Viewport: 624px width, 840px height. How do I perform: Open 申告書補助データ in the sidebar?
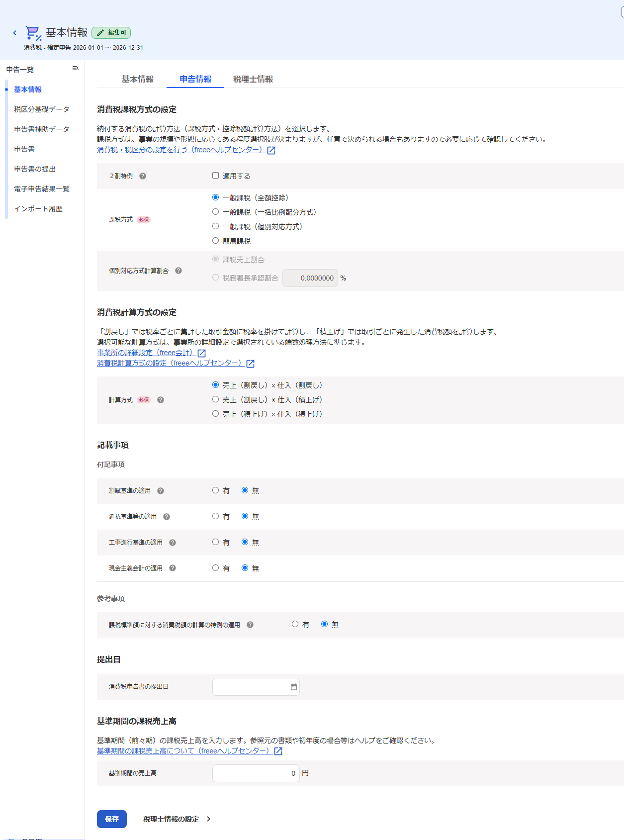42,129
